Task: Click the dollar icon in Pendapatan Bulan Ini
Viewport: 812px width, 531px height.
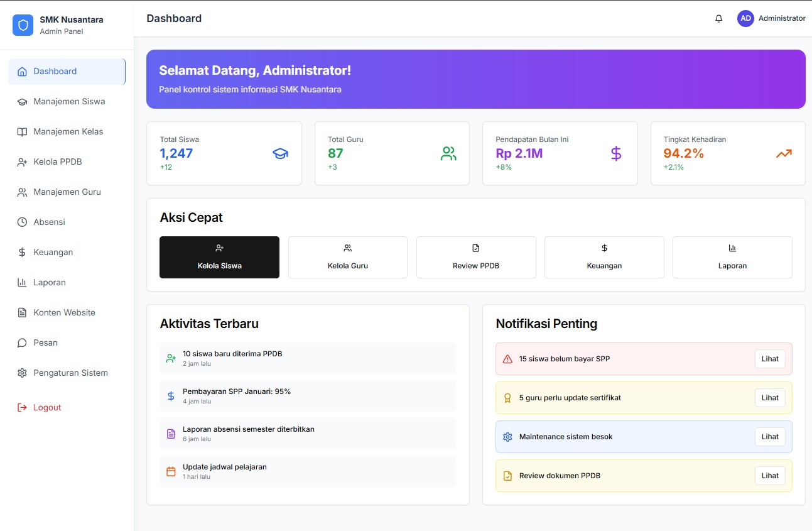Action: tap(616, 153)
